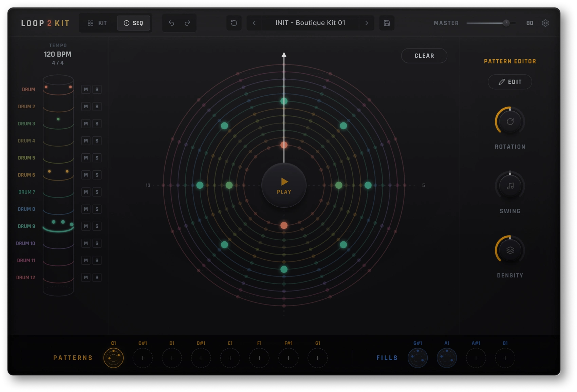Image resolution: width=577 pixels, height=392 pixels.
Task: Switch to the KIT tab
Action: point(97,23)
